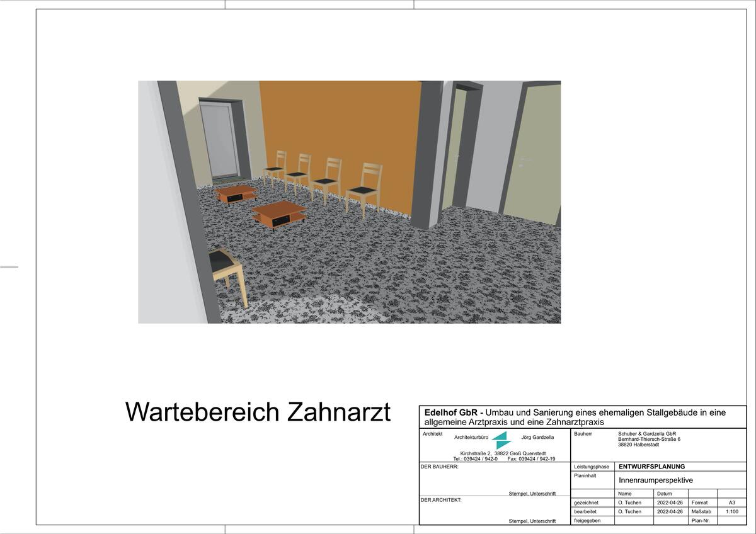The image size is (756, 534).
Task: Click the address 'Kirchstraße 2, 38822 Groß Quenstedt'
Action: coord(504,454)
